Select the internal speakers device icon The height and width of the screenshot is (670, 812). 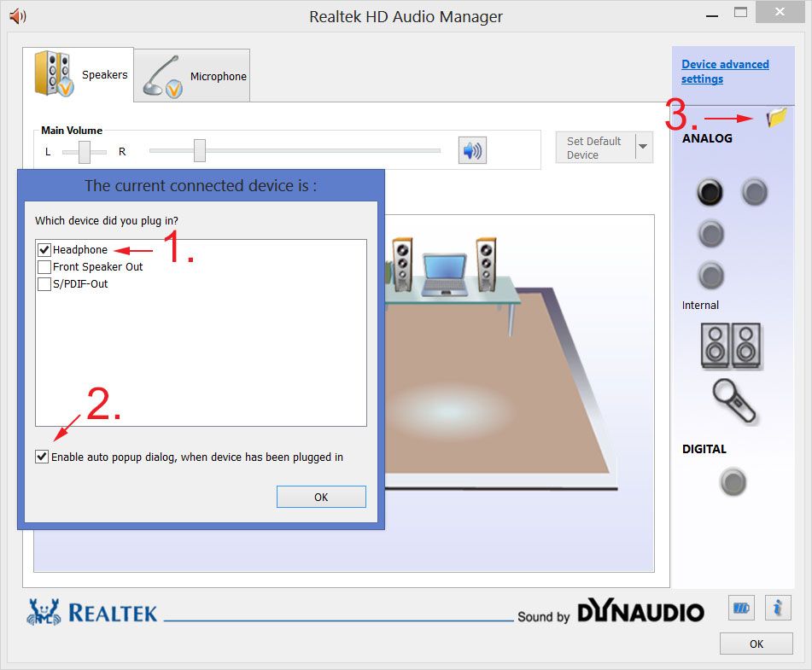click(x=731, y=346)
